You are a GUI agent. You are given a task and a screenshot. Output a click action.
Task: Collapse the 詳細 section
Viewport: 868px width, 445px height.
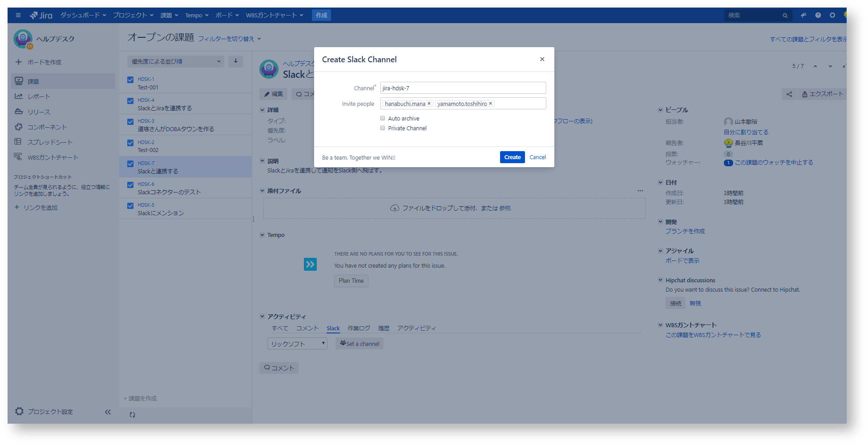[x=262, y=110]
